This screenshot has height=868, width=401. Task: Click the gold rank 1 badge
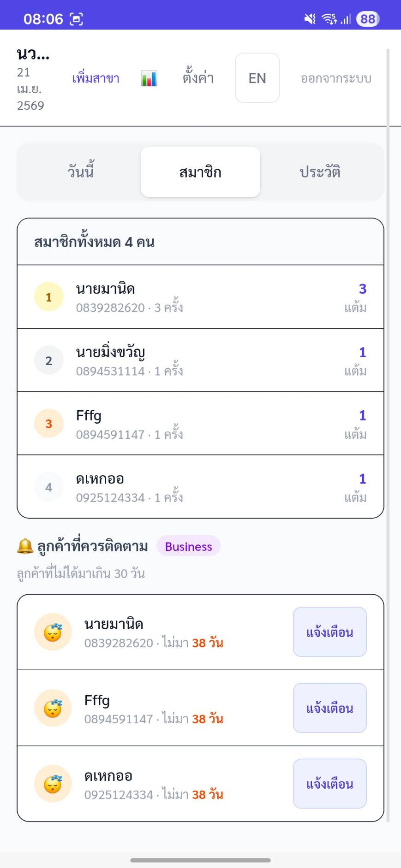(x=49, y=297)
